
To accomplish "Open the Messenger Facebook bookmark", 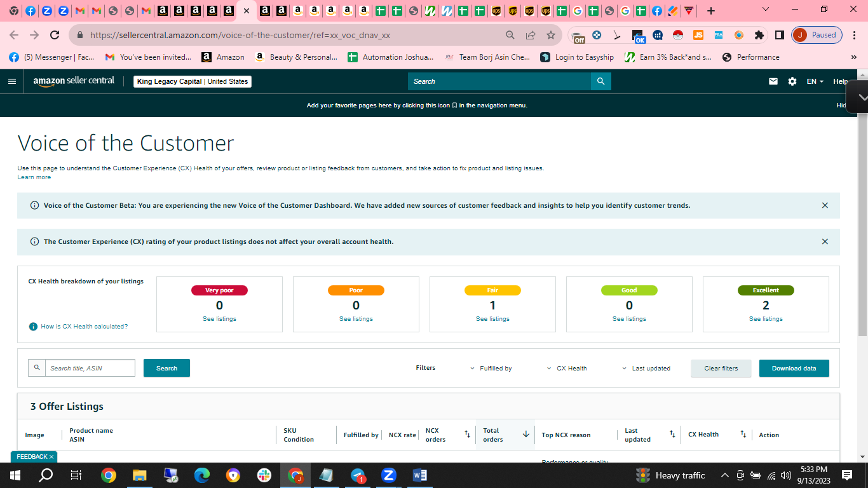I will pyautogui.click(x=52, y=57).
